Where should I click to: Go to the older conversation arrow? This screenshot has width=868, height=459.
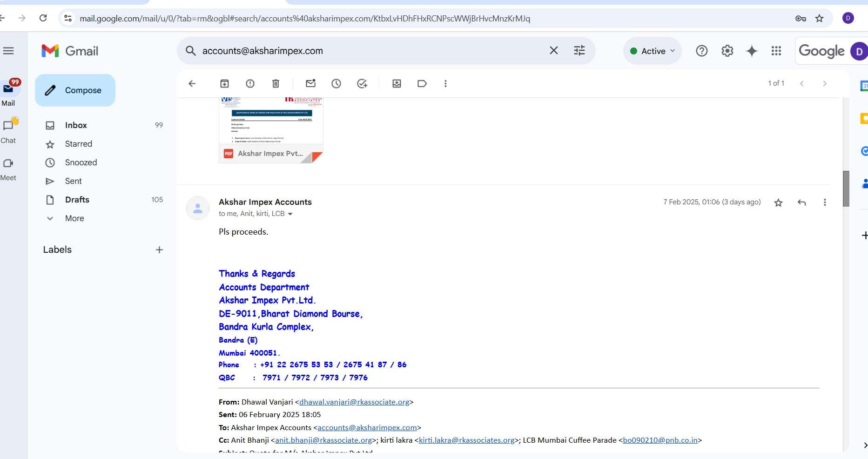coord(825,83)
